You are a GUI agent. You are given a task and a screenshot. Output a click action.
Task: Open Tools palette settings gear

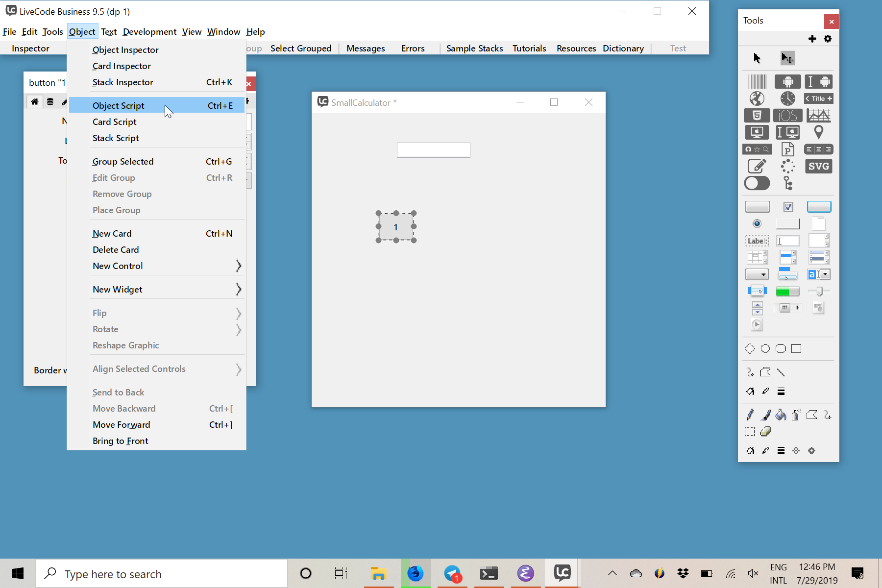[x=828, y=39]
